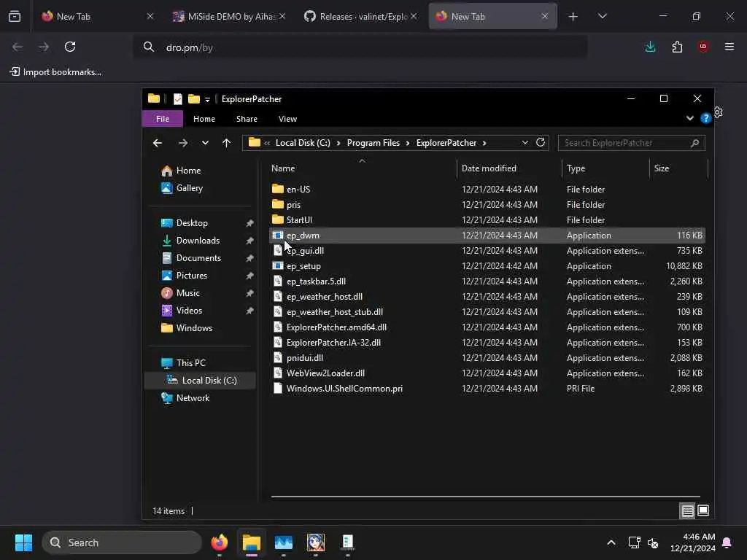Sort by Type column header
Viewport: 747px width, 560px height.
click(x=576, y=168)
